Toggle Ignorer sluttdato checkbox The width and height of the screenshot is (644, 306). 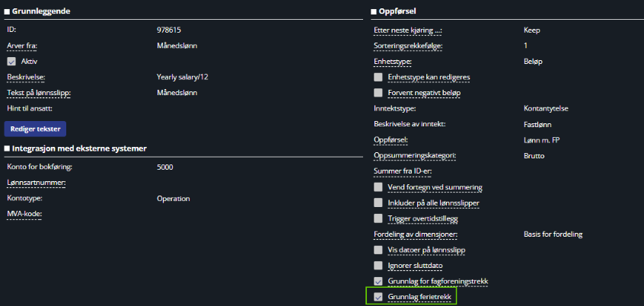click(378, 266)
